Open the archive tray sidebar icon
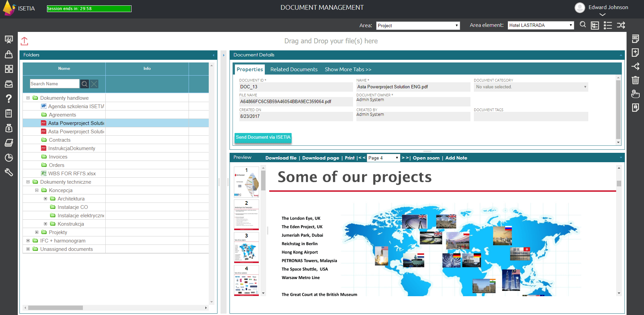The width and height of the screenshot is (644, 315). click(x=9, y=84)
